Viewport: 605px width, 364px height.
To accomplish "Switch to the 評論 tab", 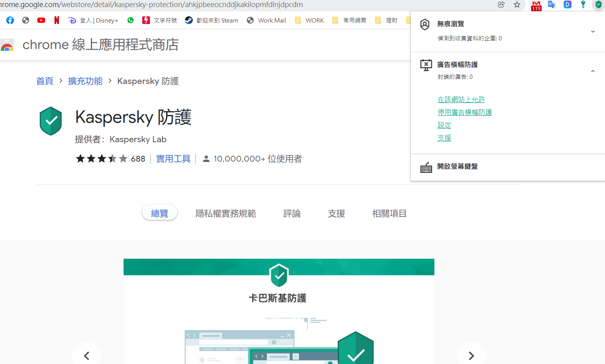I will (292, 213).
